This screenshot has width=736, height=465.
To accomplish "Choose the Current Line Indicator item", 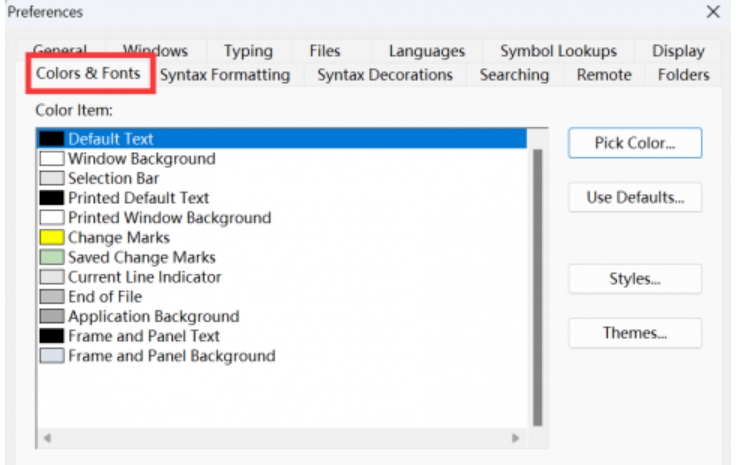I will (144, 277).
